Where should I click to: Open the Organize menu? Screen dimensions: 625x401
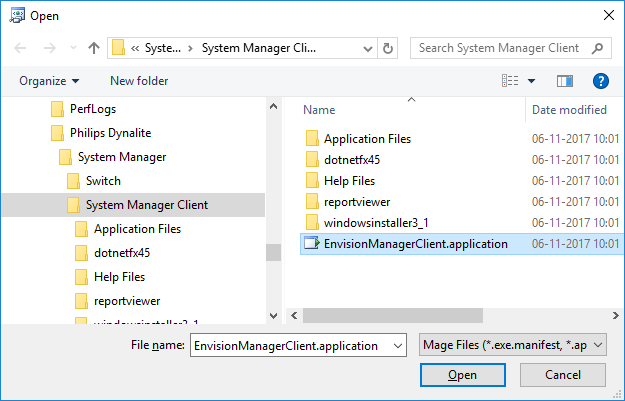tap(48, 81)
